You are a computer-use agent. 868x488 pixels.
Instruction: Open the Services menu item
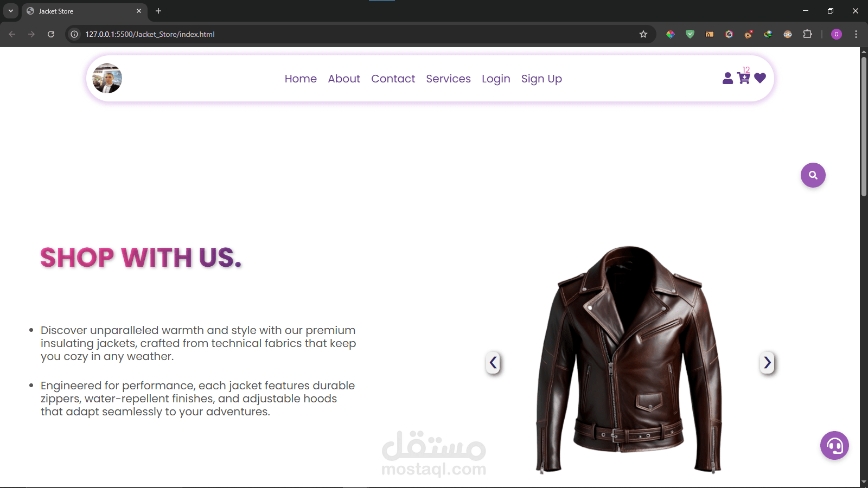448,79
